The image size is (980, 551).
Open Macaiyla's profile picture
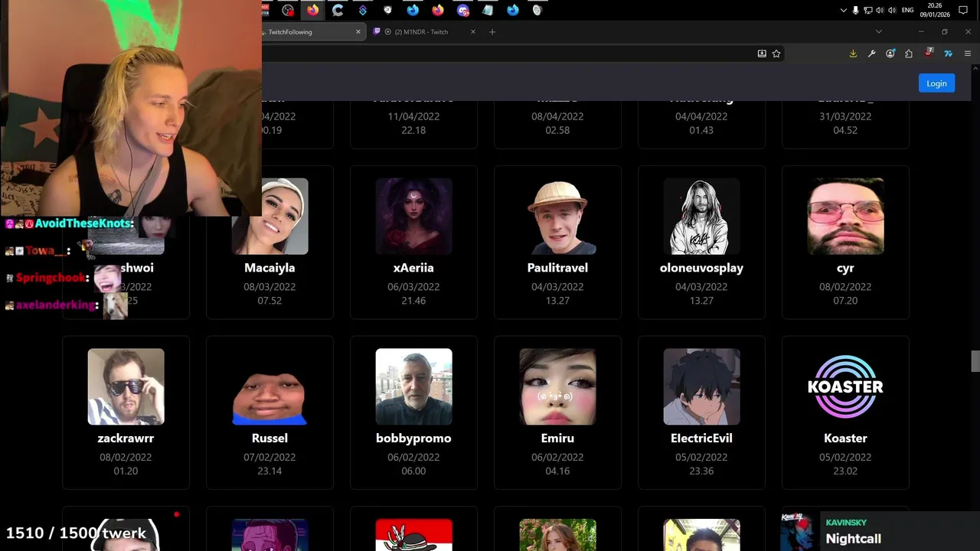(269, 217)
